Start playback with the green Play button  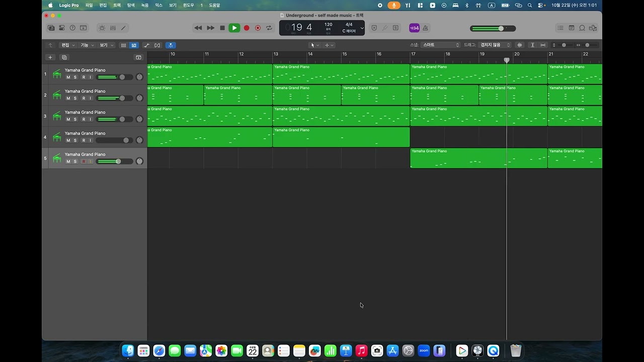click(x=234, y=28)
